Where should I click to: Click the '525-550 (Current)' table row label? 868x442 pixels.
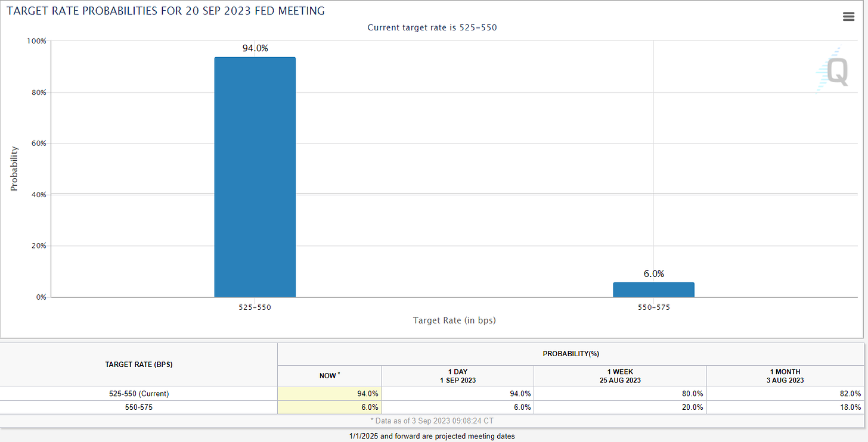[139, 394]
